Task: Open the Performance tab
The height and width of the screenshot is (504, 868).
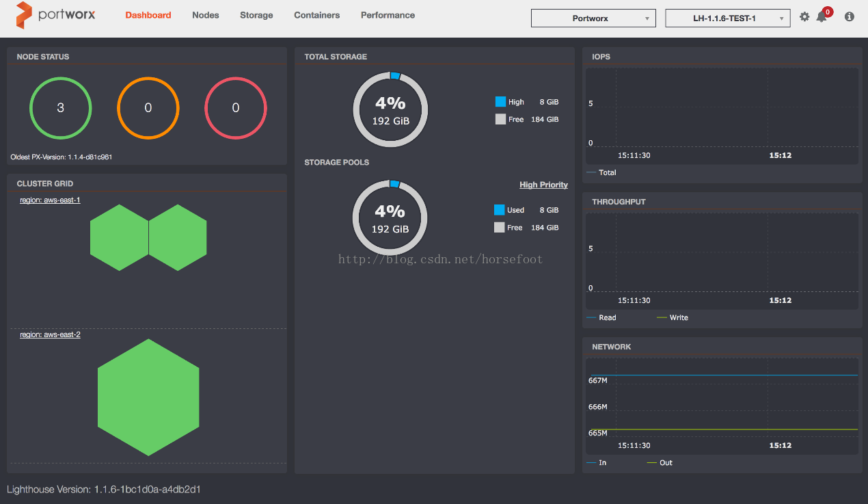Action: (x=388, y=15)
